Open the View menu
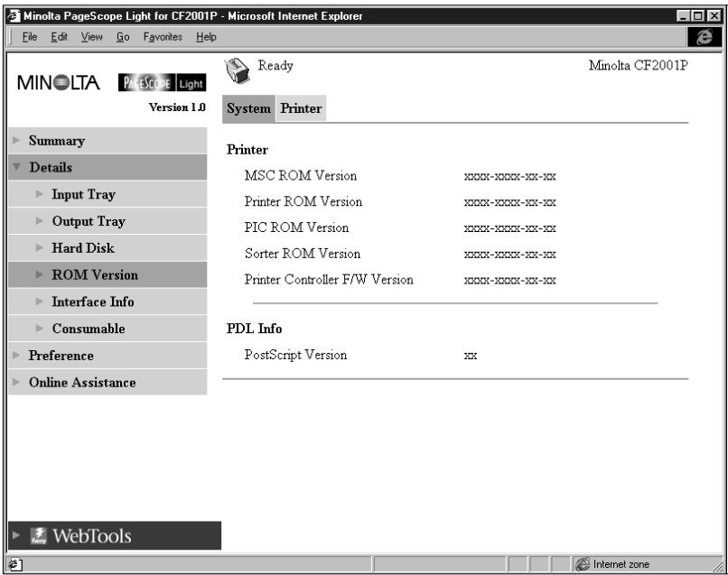 pyautogui.click(x=91, y=37)
